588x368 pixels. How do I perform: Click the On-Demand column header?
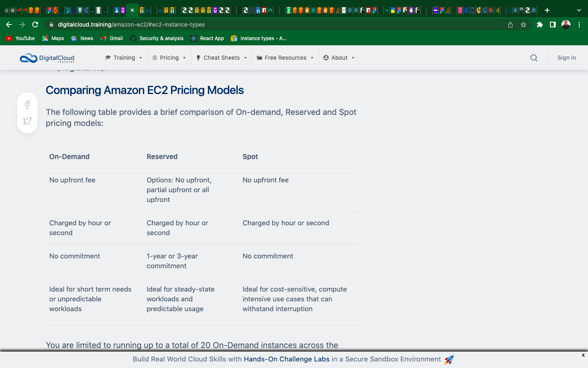pyautogui.click(x=69, y=157)
